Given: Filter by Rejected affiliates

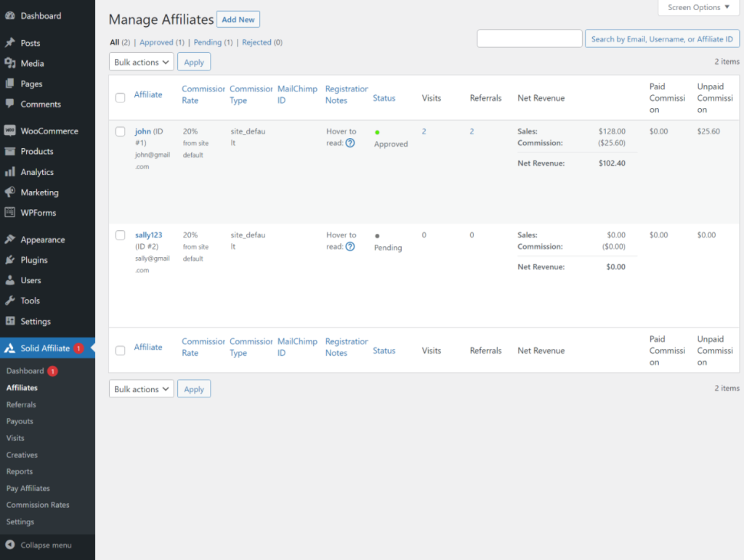Looking at the screenshot, I should coord(256,42).
